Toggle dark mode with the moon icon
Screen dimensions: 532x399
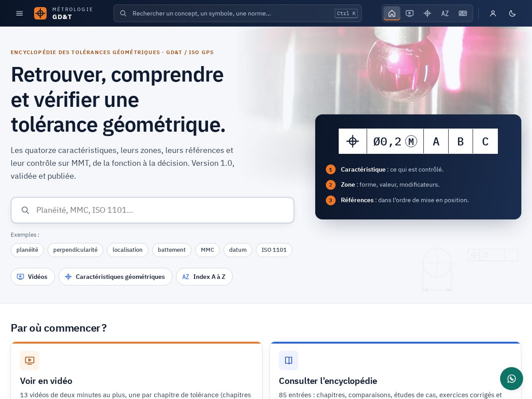(512, 13)
